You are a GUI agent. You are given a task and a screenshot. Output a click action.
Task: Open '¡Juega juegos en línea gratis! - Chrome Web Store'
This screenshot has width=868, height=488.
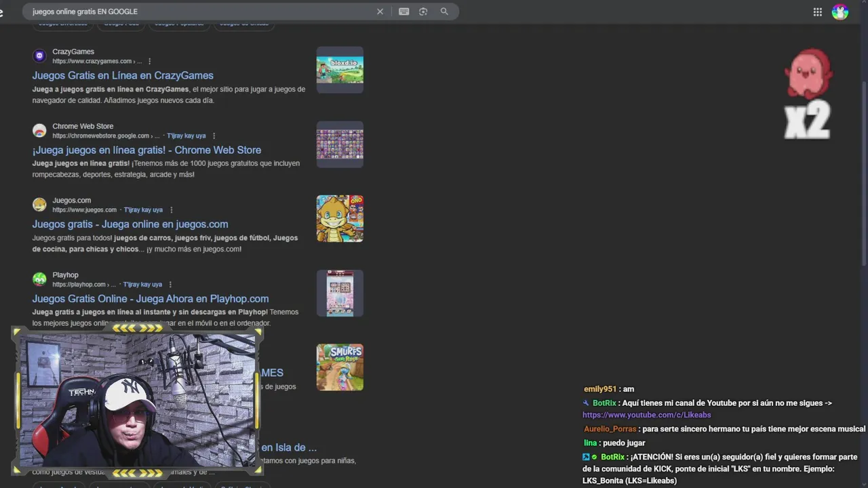(146, 150)
